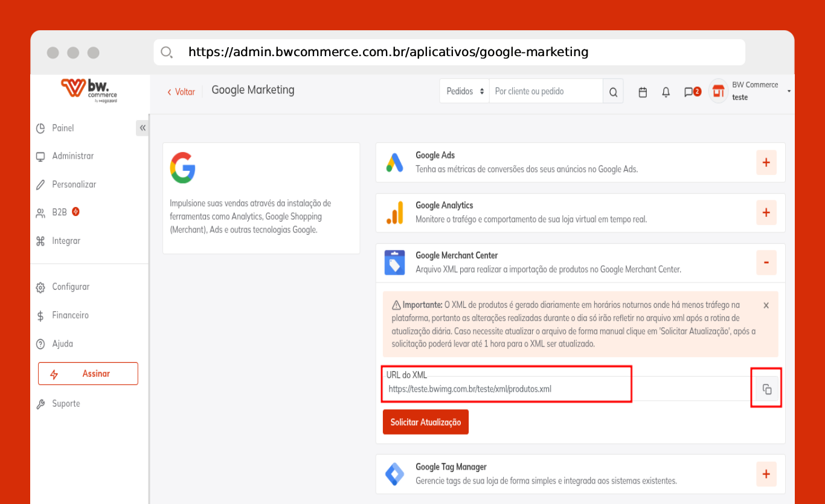The width and height of the screenshot is (825, 504).
Task: Open the calendar icon in the header
Action: [643, 92]
